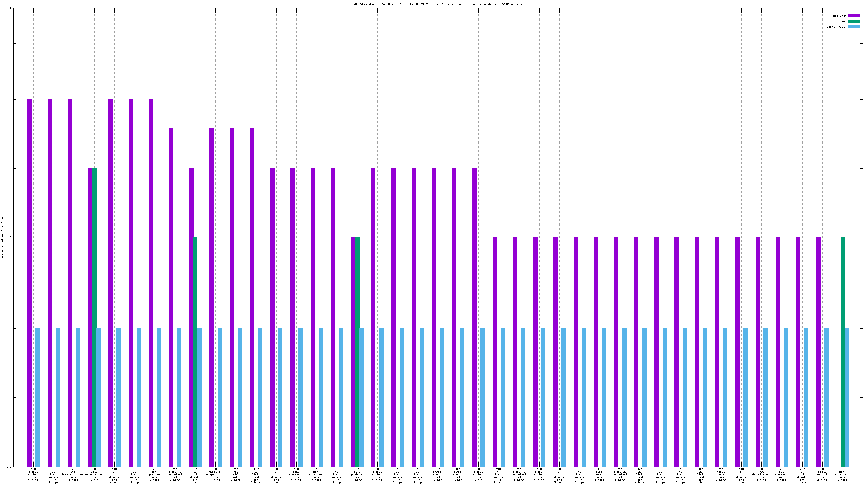Click the y-axis tick label 10

pyautogui.click(x=10, y=8)
